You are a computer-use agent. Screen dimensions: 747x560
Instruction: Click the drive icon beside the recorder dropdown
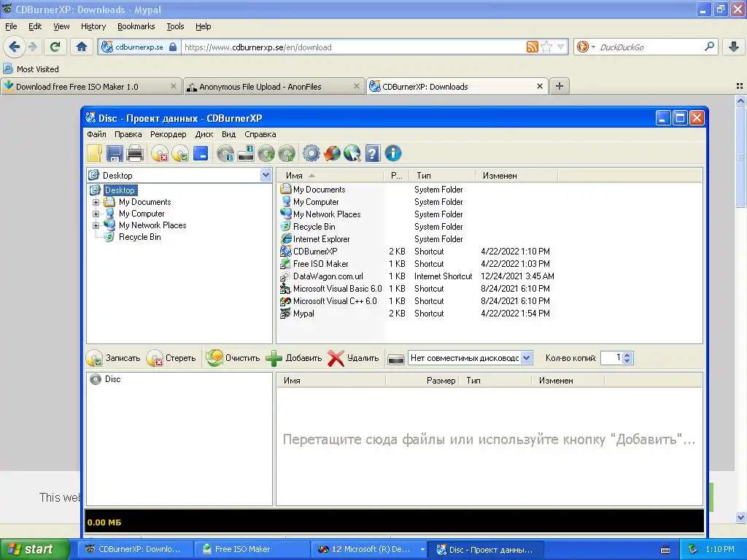click(x=396, y=359)
